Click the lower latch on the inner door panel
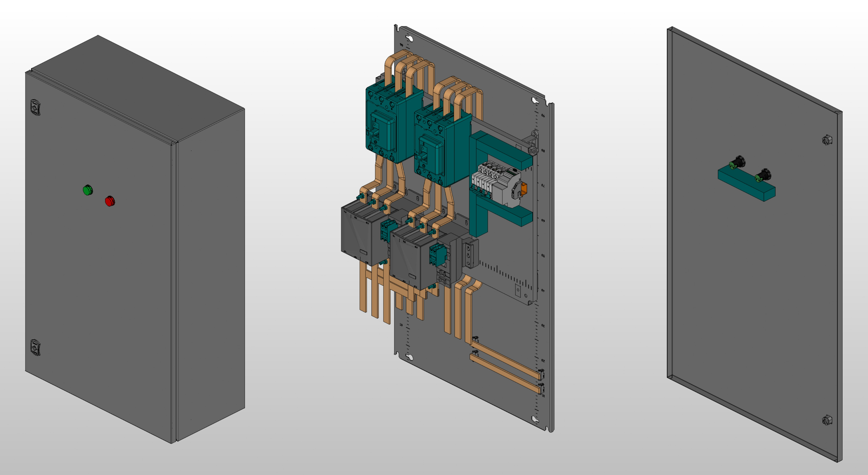This screenshot has height=475, width=868. [827, 420]
